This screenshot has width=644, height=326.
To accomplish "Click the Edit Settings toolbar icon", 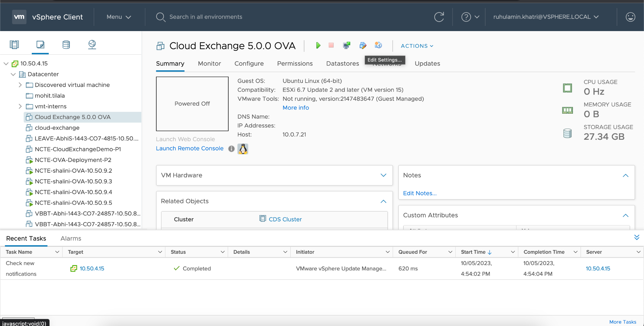I will (x=363, y=46).
